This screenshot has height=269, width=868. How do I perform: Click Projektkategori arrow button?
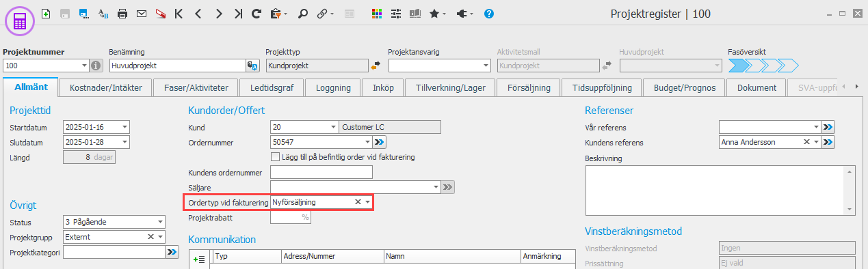point(172,253)
